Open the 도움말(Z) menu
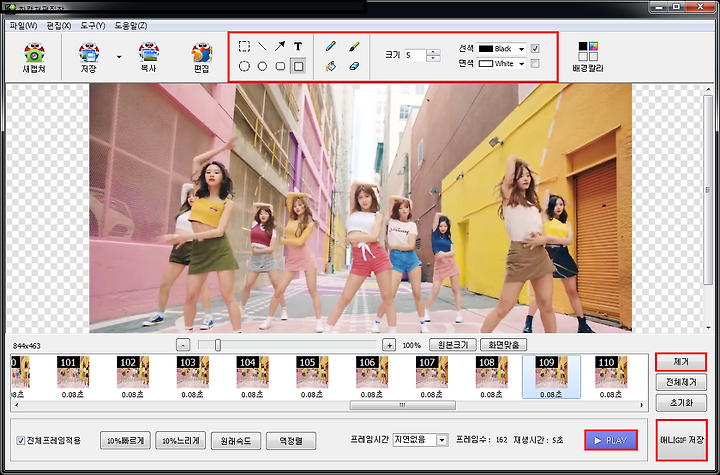The width and height of the screenshot is (720, 475). (131, 26)
